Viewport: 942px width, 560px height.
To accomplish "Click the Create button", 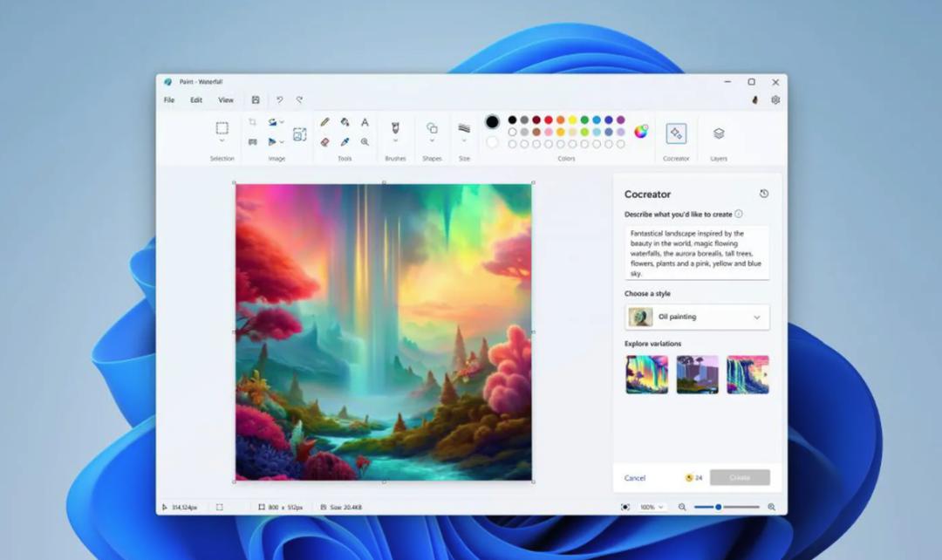I will 740,478.
